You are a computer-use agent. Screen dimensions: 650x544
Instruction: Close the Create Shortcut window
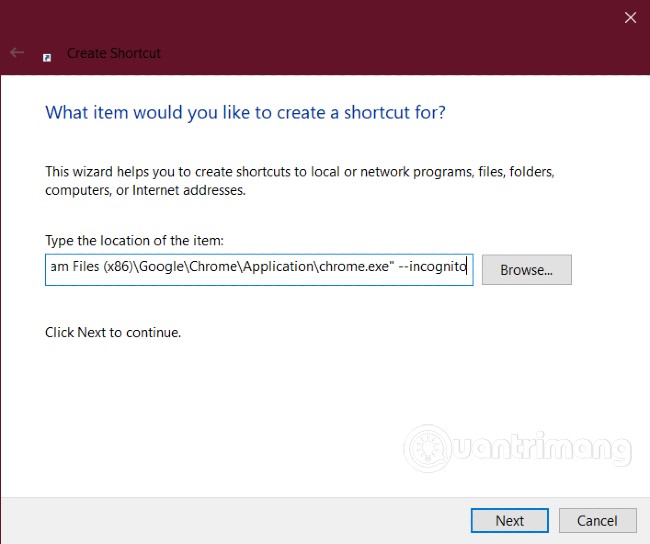pyautogui.click(x=631, y=17)
